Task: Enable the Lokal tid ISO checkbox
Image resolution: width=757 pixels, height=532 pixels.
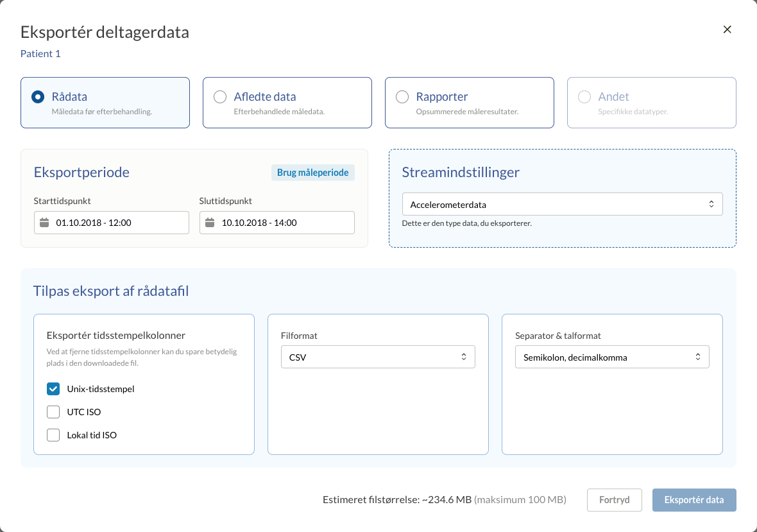Action: (x=53, y=435)
